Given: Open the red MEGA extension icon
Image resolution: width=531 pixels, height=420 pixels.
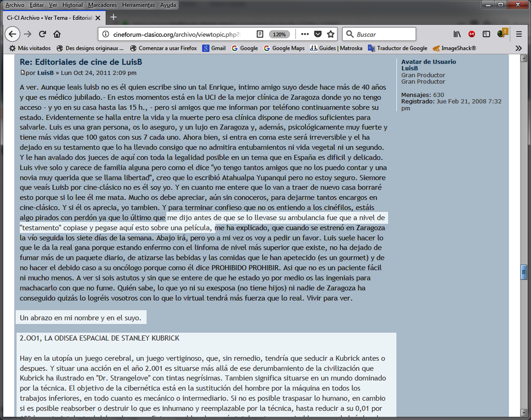Looking at the screenshot, I should point(471,34).
